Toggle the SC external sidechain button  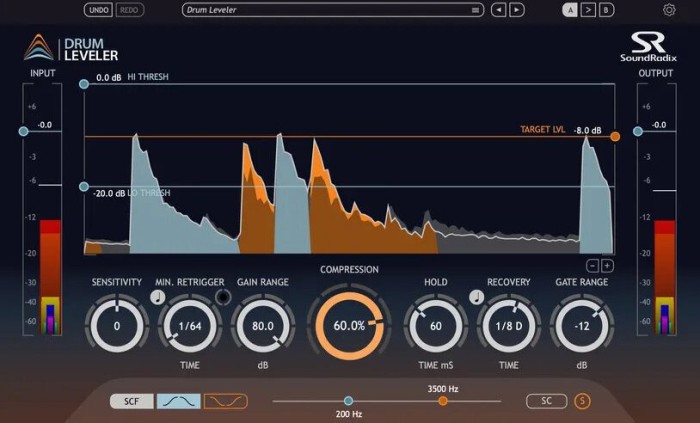pos(546,401)
